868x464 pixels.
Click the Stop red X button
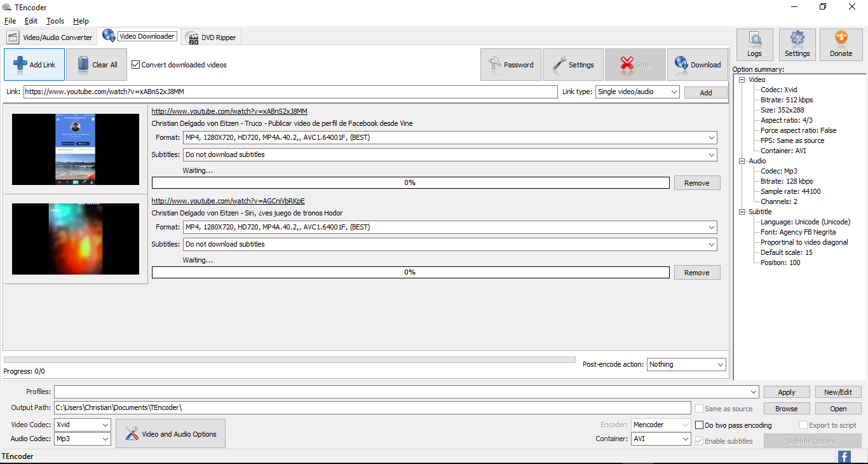point(635,65)
